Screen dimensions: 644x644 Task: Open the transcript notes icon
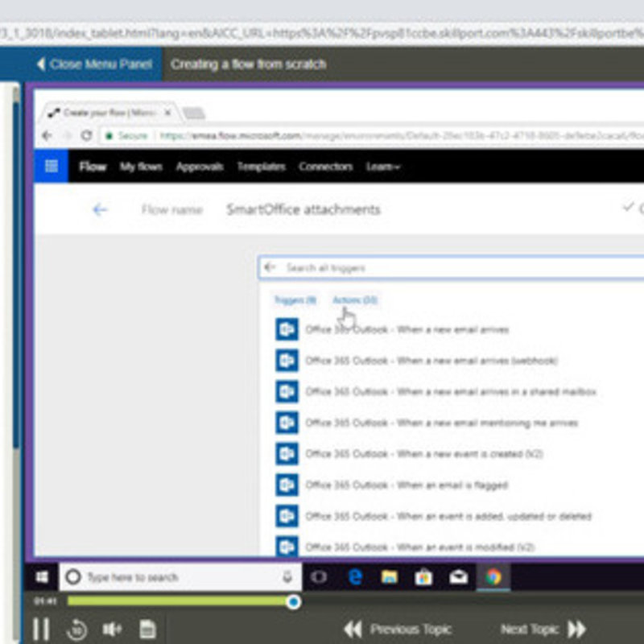click(147, 630)
